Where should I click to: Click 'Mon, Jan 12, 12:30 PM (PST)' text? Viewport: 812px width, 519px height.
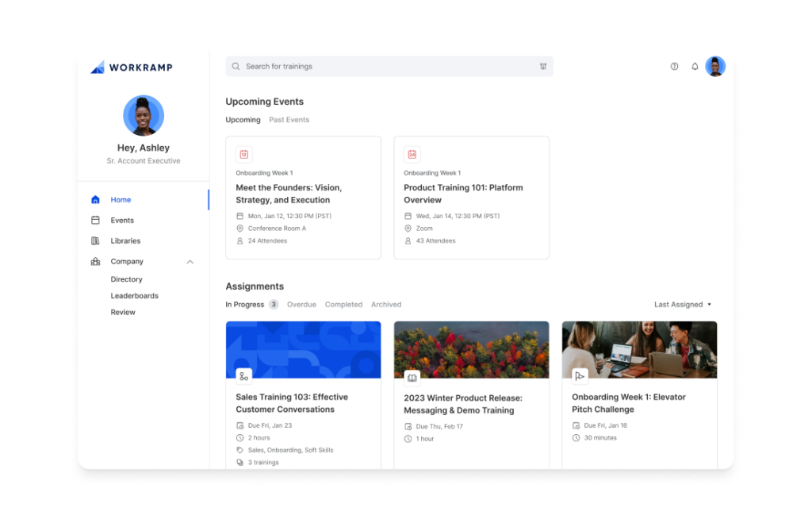click(x=289, y=216)
